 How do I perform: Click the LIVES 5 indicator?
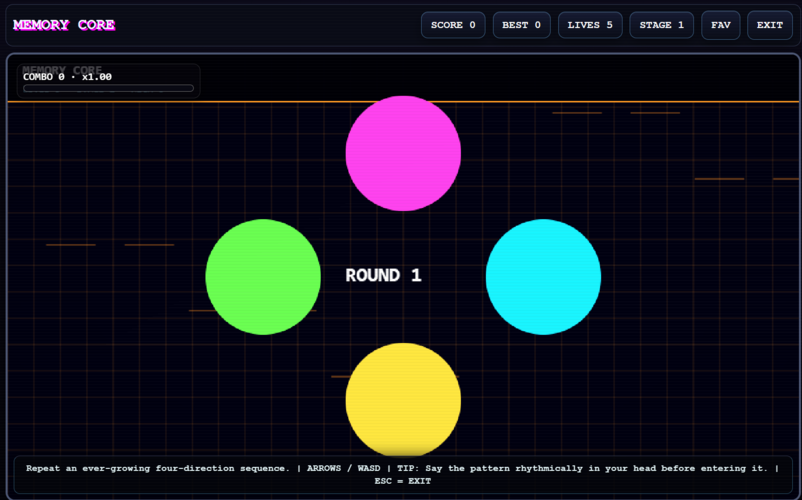pyautogui.click(x=590, y=25)
